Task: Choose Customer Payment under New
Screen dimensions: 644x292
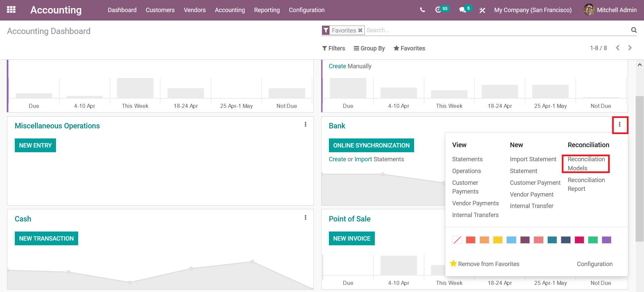Action: 535,183
